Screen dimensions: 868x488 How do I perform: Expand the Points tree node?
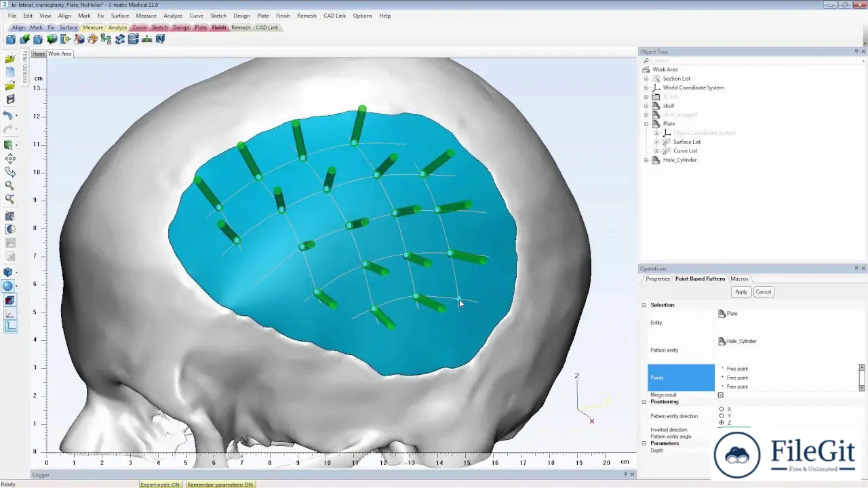[646, 97]
